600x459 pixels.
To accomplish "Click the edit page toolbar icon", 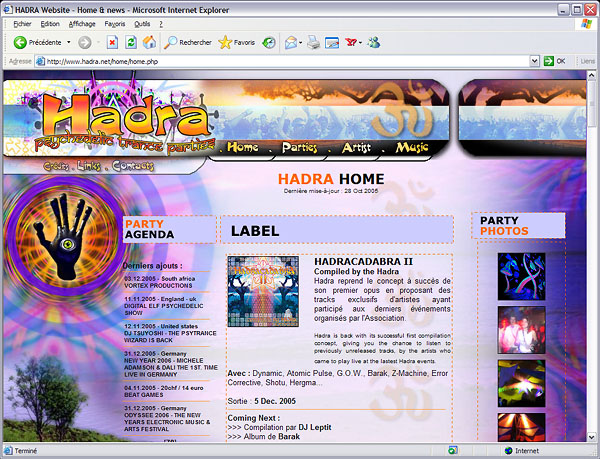I will (x=332, y=42).
